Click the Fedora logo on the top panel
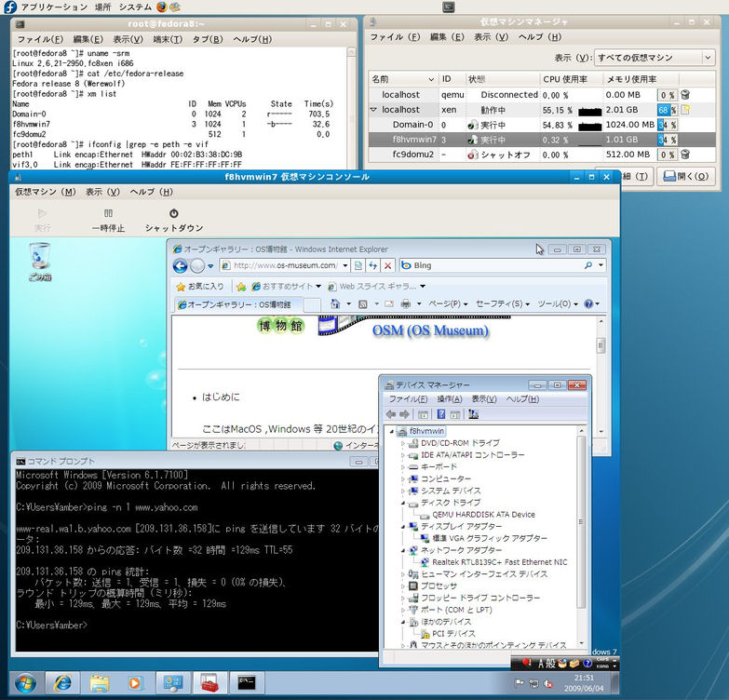729x700 pixels. [9, 7]
